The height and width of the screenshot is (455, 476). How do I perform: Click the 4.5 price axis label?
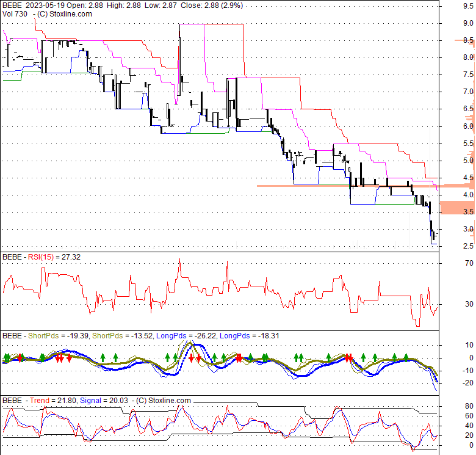coord(468,177)
